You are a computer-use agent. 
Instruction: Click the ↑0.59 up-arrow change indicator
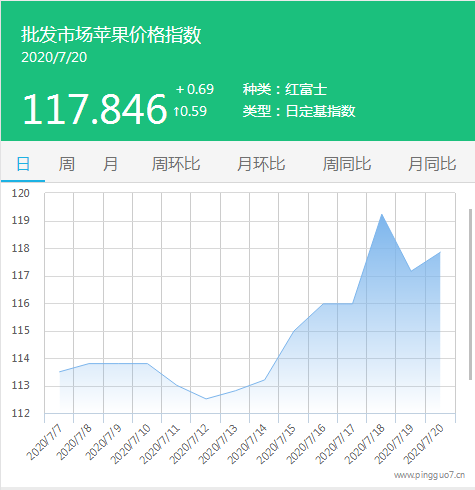pos(190,111)
